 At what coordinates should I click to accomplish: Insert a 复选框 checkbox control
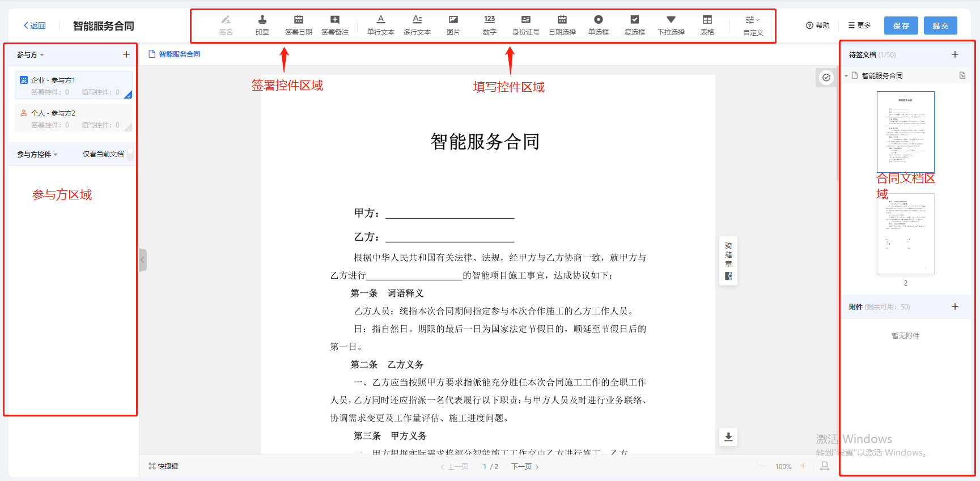[x=634, y=25]
